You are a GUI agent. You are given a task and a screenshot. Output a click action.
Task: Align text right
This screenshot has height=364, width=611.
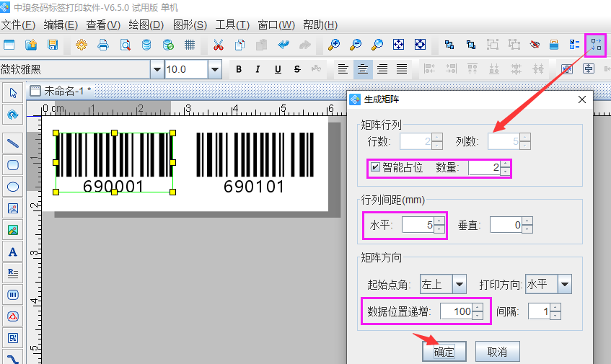tap(382, 69)
